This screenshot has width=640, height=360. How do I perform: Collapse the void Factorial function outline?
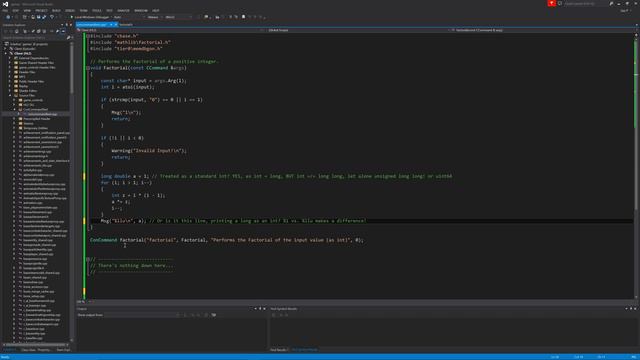pos(88,68)
